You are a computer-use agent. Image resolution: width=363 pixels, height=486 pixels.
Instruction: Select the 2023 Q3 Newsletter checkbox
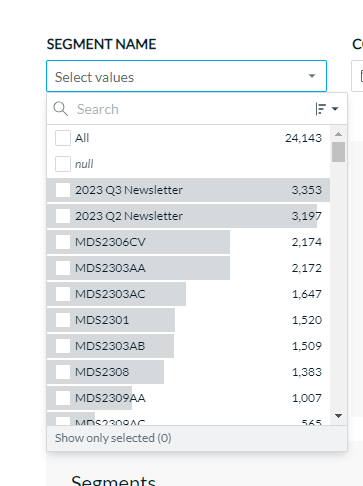click(63, 190)
